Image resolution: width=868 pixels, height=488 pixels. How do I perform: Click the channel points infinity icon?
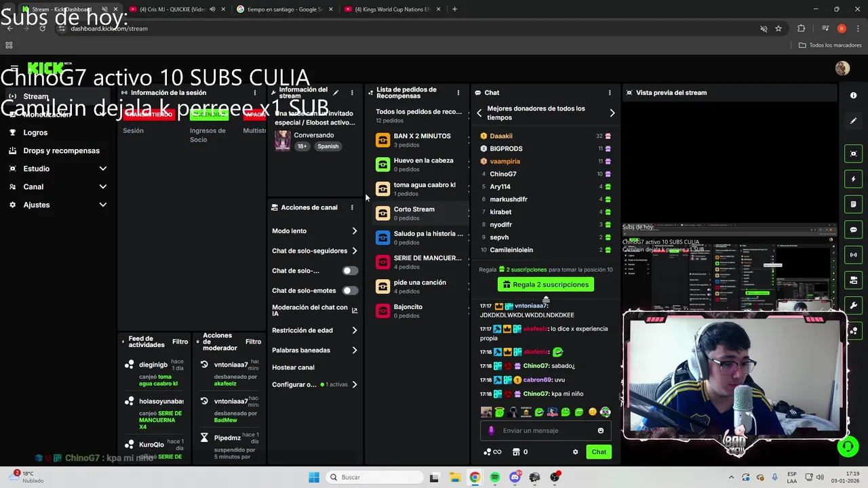[492, 452]
